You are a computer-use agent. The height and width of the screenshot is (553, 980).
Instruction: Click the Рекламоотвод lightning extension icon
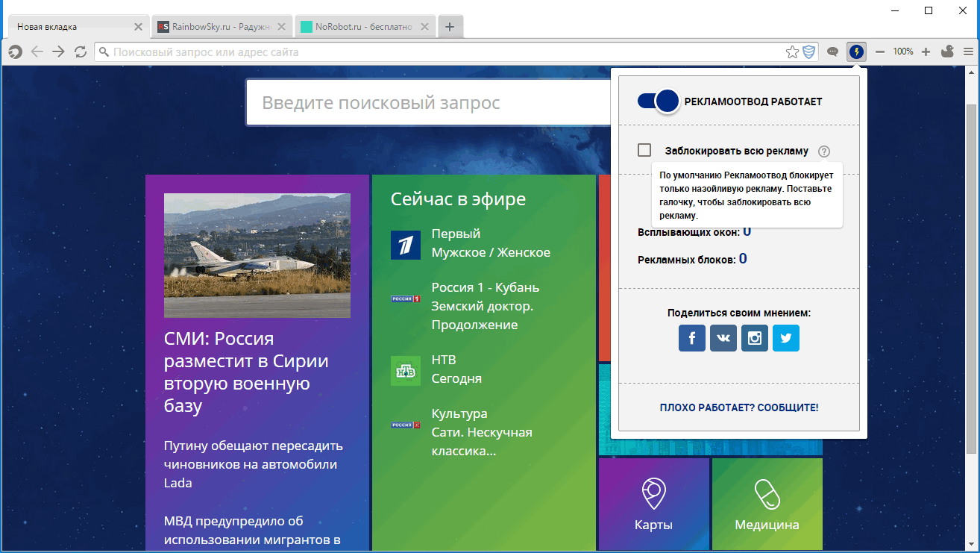857,52
